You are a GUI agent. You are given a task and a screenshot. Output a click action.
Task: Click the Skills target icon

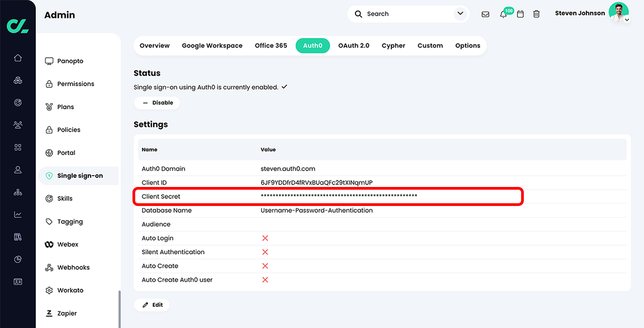[49, 198]
